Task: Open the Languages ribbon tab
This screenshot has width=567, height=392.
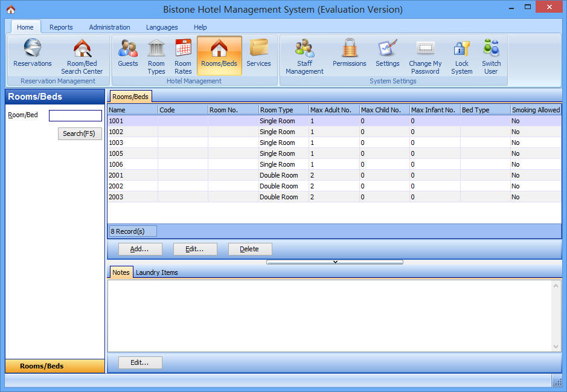Action: (x=162, y=27)
